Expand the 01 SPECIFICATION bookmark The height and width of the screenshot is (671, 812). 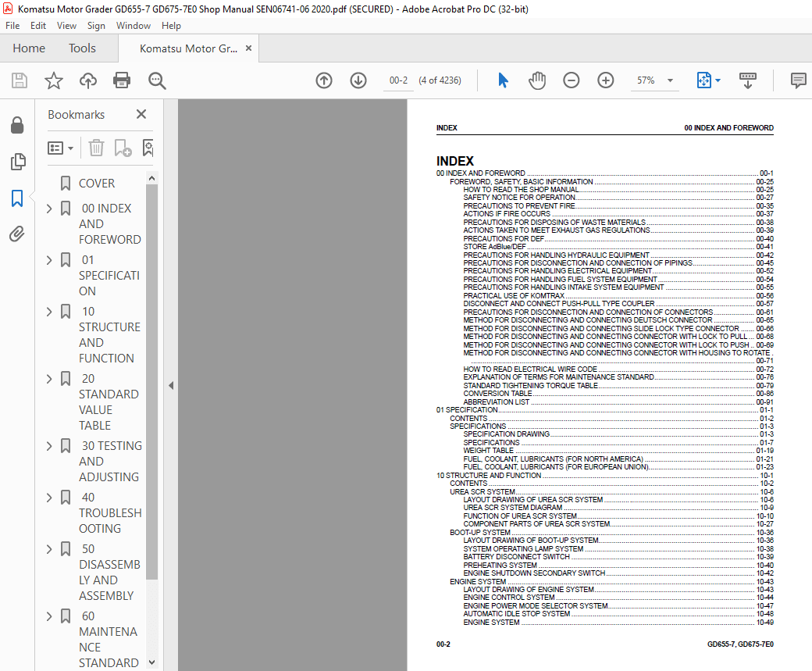click(49, 260)
